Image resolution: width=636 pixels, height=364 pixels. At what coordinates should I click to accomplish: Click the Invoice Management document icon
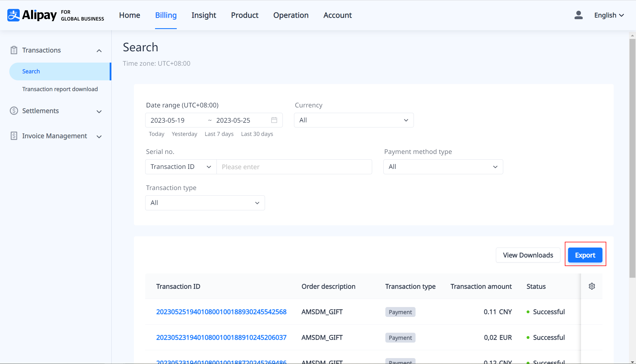tap(14, 136)
